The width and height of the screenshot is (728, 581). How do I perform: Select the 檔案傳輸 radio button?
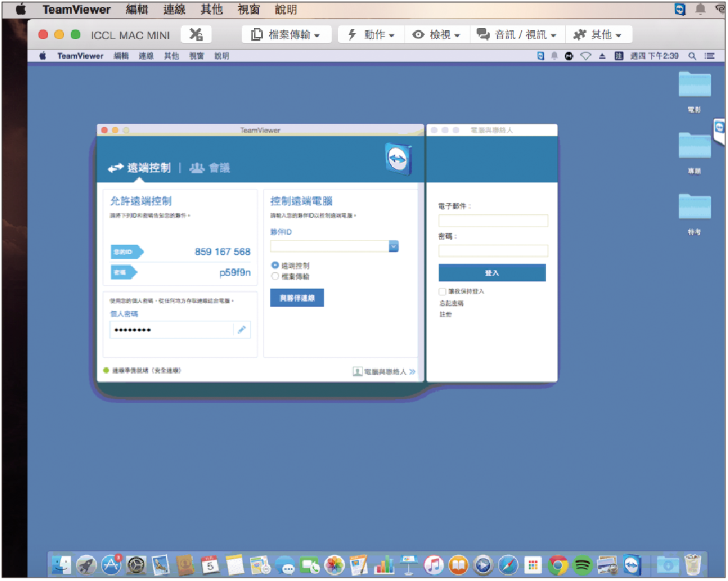(275, 276)
